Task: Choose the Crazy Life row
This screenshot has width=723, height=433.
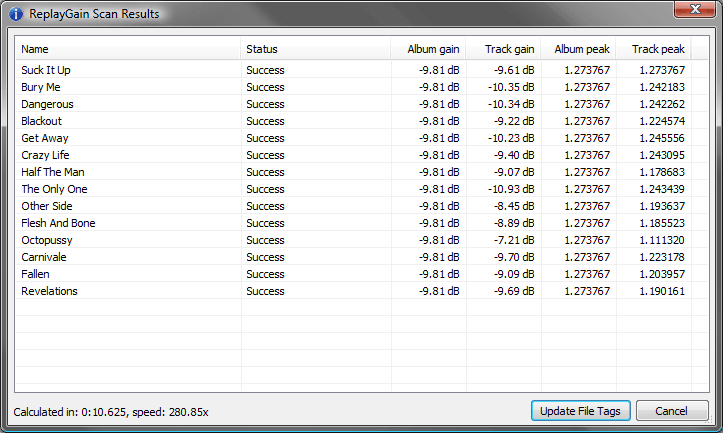Action: tap(45, 155)
